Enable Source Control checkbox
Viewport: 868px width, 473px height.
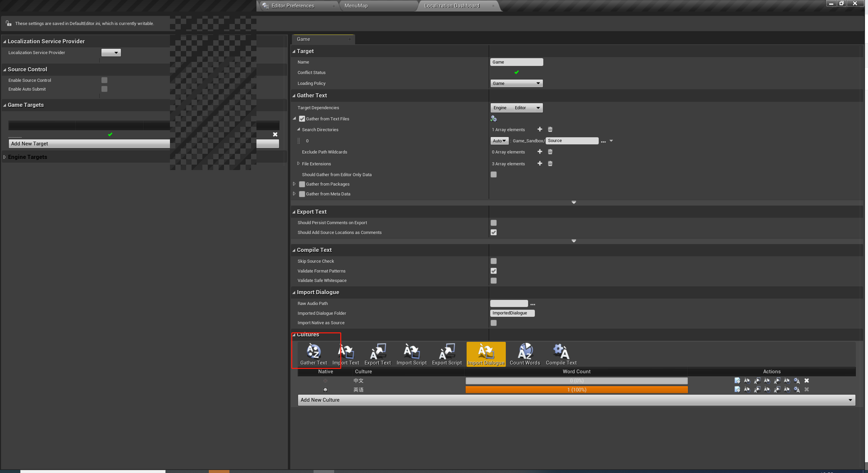pos(104,80)
